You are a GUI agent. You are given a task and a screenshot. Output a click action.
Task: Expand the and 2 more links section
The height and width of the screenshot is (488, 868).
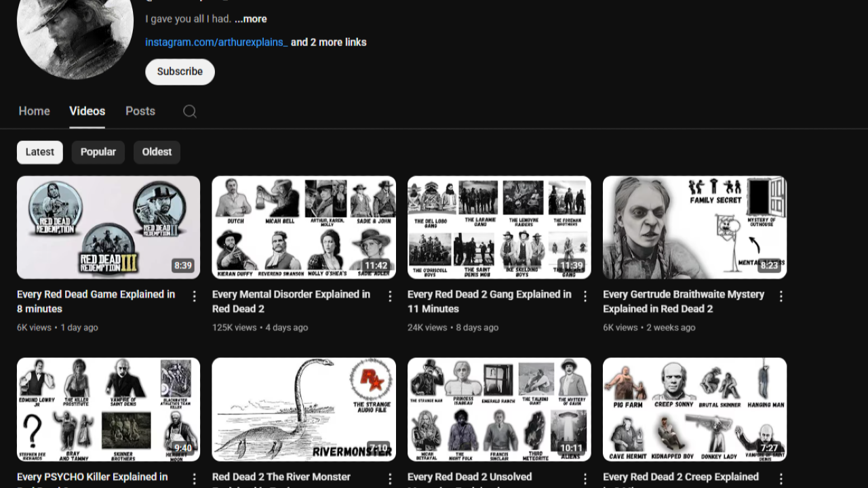[x=328, y=42]
